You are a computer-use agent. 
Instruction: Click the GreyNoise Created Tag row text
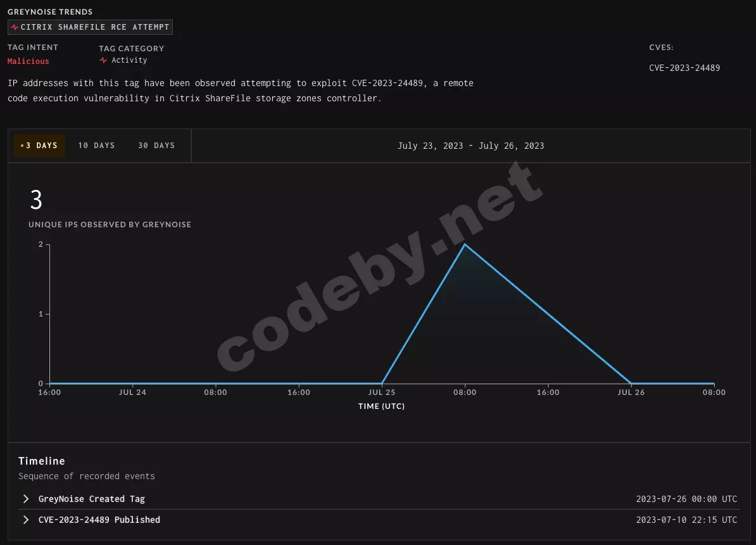92,499
